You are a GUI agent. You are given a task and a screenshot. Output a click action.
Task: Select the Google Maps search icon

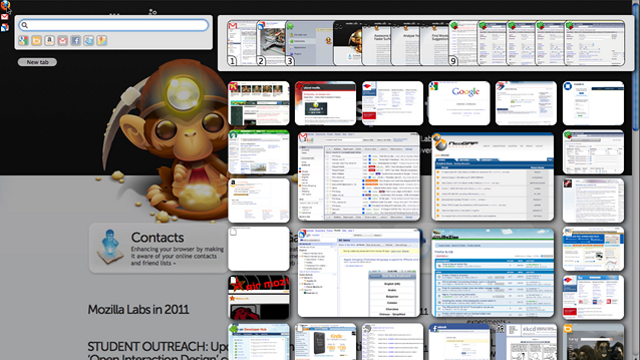(x=102, y=40)
